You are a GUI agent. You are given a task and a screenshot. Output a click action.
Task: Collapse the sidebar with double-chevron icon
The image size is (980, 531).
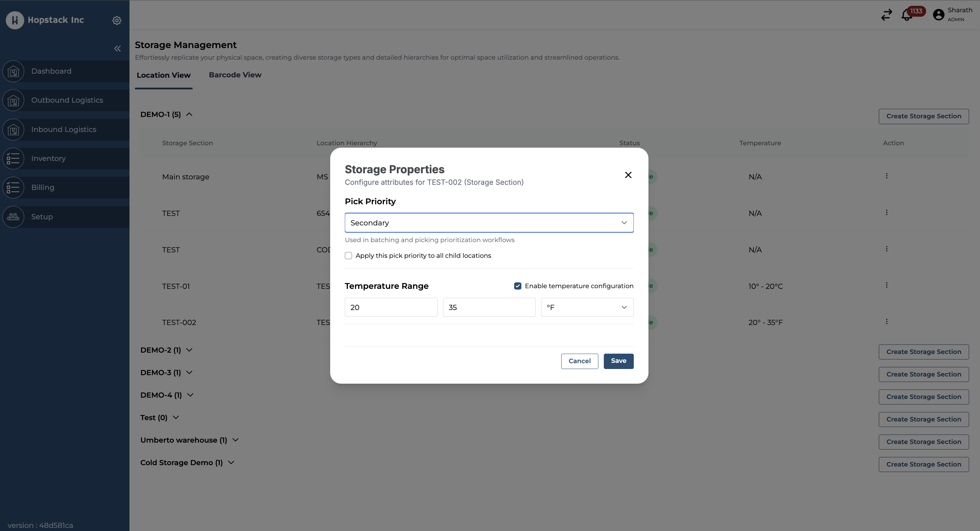point(117,48)
